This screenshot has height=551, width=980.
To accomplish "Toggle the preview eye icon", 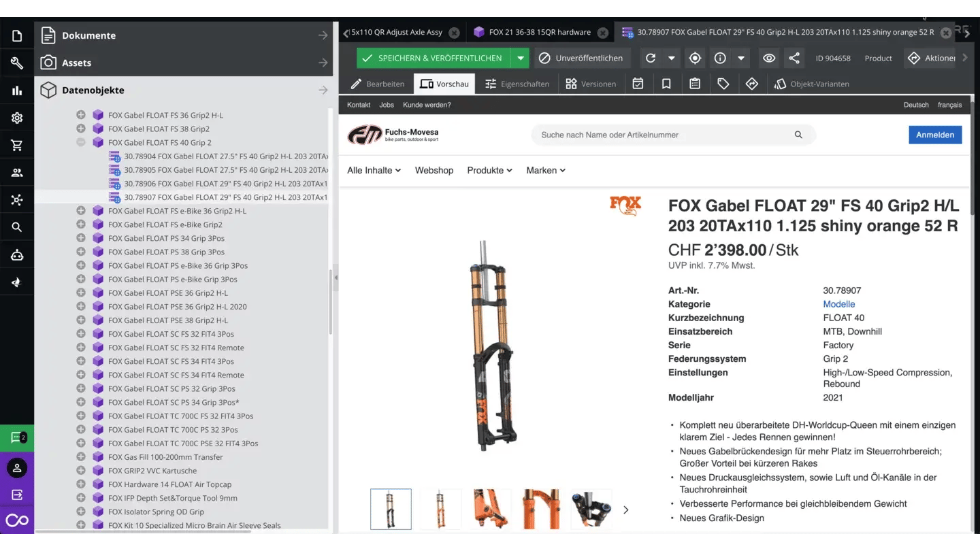I will (x=770, y=58).
